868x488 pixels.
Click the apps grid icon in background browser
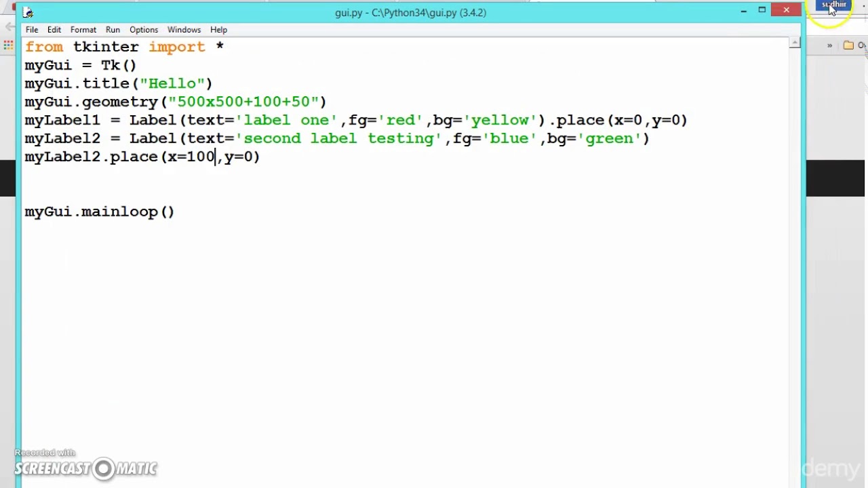pyautogui.click(x=8, y=45)
